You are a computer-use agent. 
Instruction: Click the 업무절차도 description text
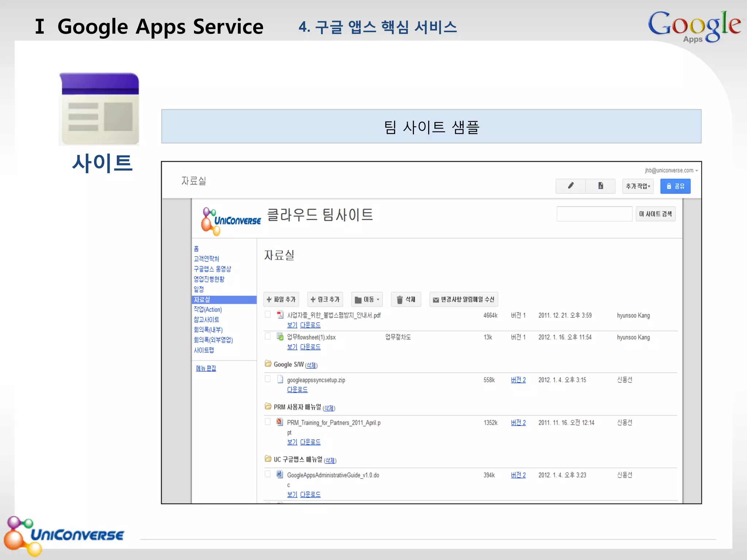click(x=398, y=337)
